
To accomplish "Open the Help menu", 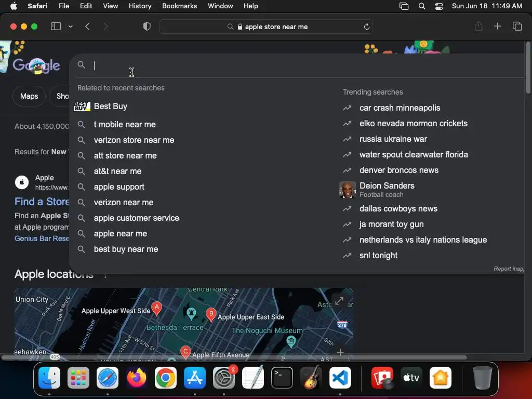I will pos(251,6).
